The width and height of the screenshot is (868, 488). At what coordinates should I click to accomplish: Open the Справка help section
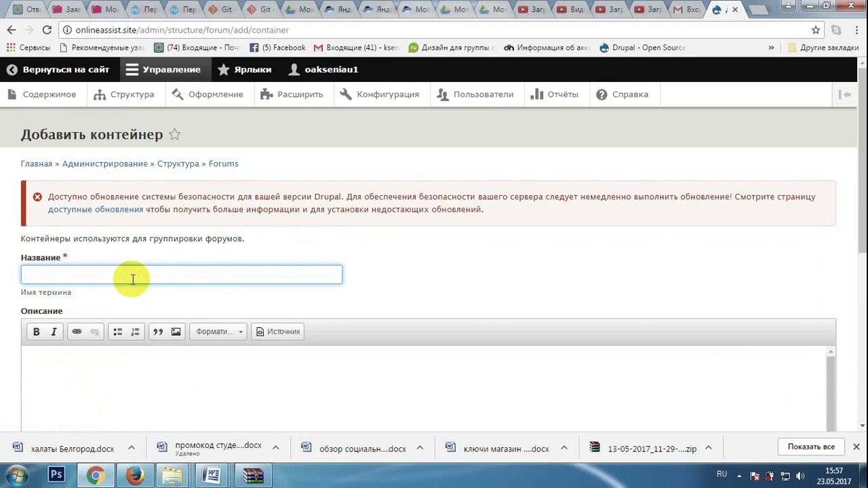[623, 94]
